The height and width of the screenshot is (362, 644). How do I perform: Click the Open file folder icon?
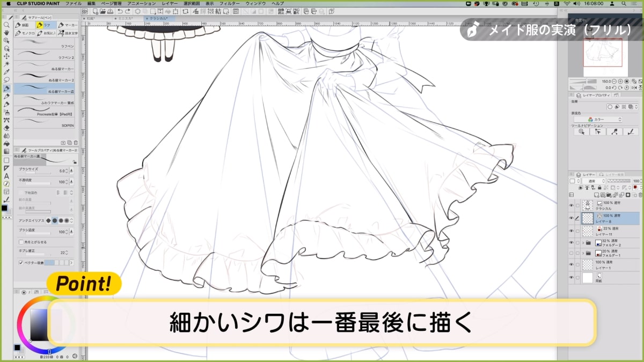[102, 11]
